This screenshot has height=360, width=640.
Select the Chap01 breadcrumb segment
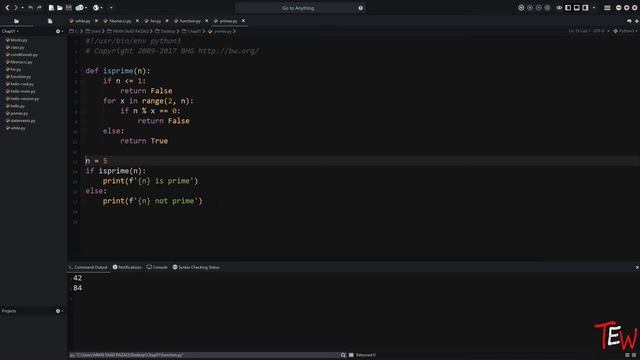(x=192, y=31)
